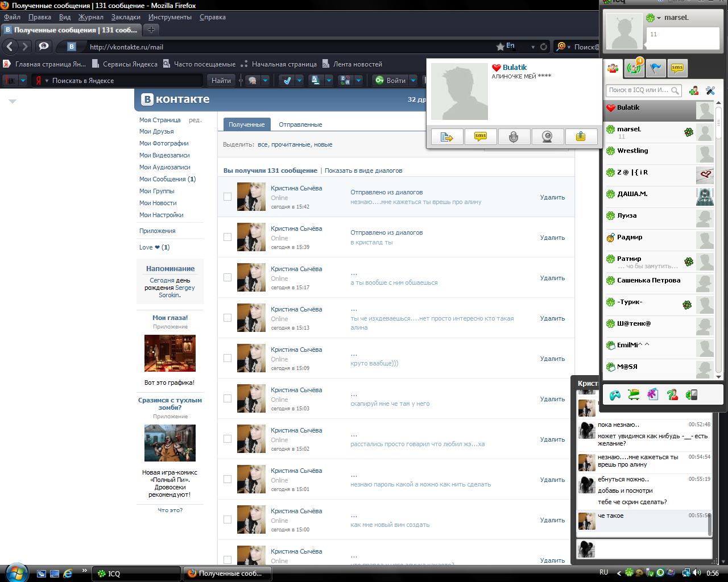Open the dropdown arrow beside the Войти button
Viewport: 728px width, 582px height.
(x=413, y=81)
